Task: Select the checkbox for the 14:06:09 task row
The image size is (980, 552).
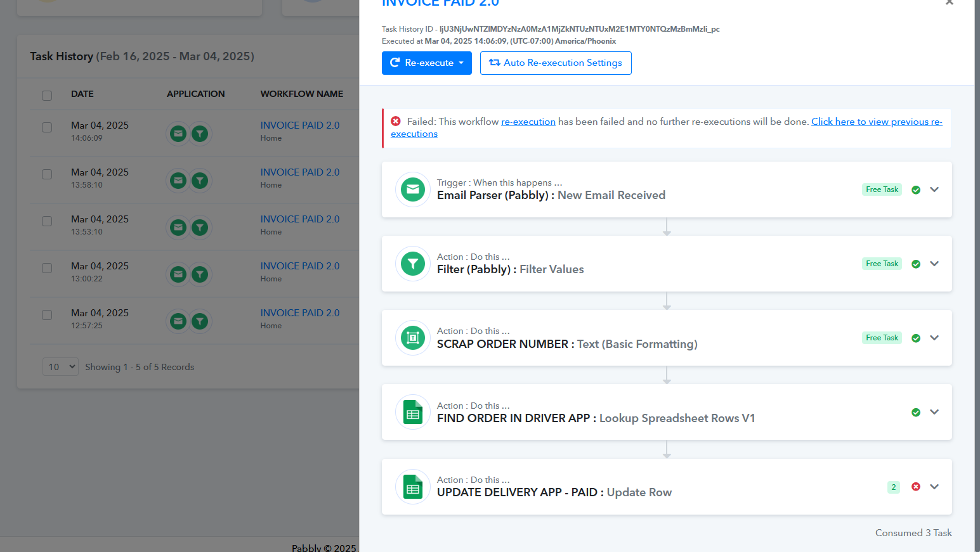Action: click(x=47, y=127)
